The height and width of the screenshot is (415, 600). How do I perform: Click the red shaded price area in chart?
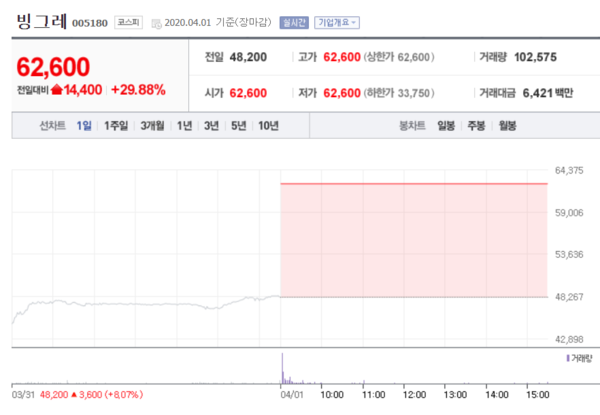point(414,240)
